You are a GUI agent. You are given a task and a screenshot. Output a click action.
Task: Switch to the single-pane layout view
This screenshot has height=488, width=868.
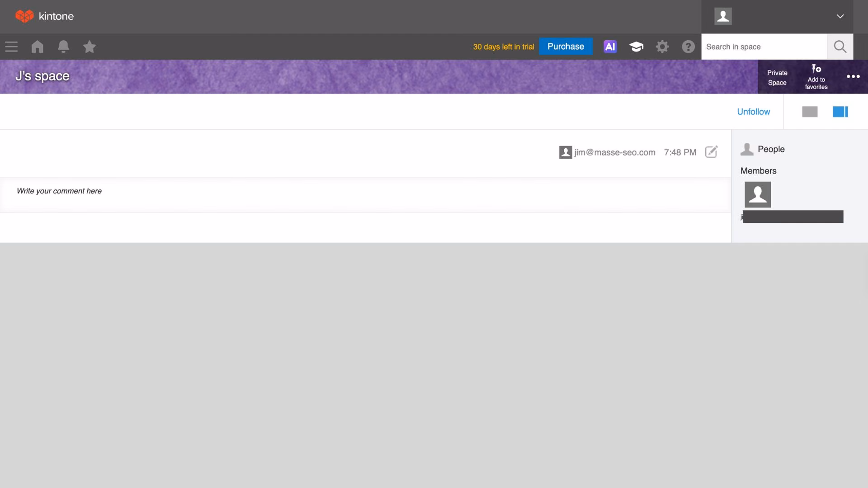pos(810,112)
